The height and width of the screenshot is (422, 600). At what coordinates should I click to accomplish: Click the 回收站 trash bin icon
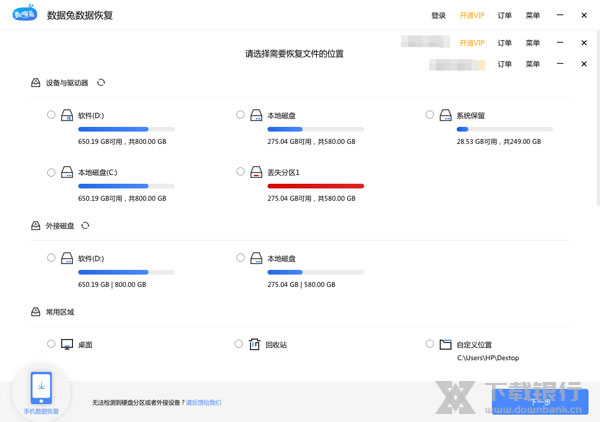click(x=254, y=344)
